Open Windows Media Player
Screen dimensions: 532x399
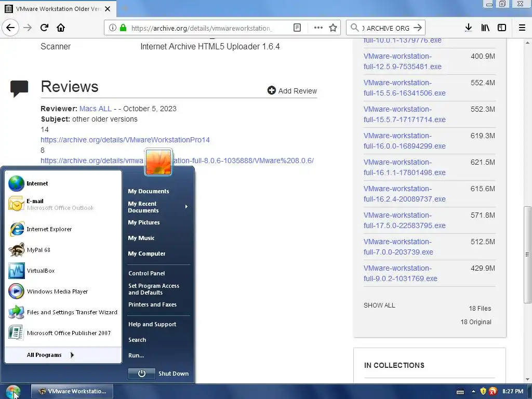click(63, 291)
